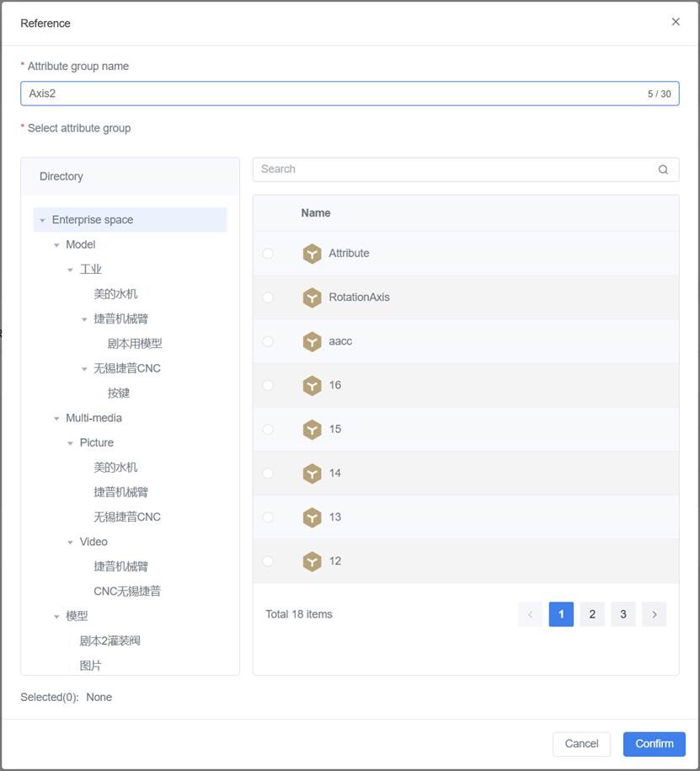Click the Confirm button
The width and height of the screenshot is (700, 771).
click(654, 743)
